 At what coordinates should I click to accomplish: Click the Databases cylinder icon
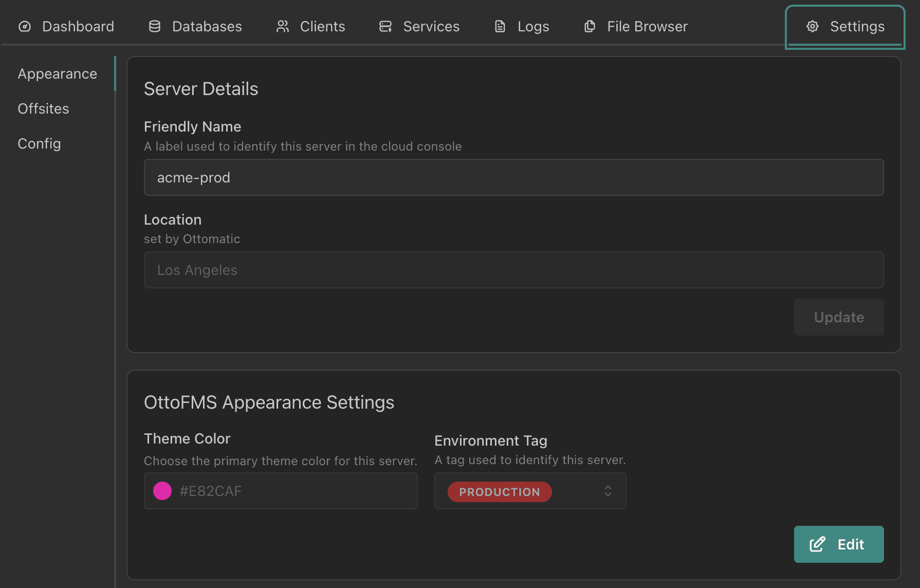155,27
